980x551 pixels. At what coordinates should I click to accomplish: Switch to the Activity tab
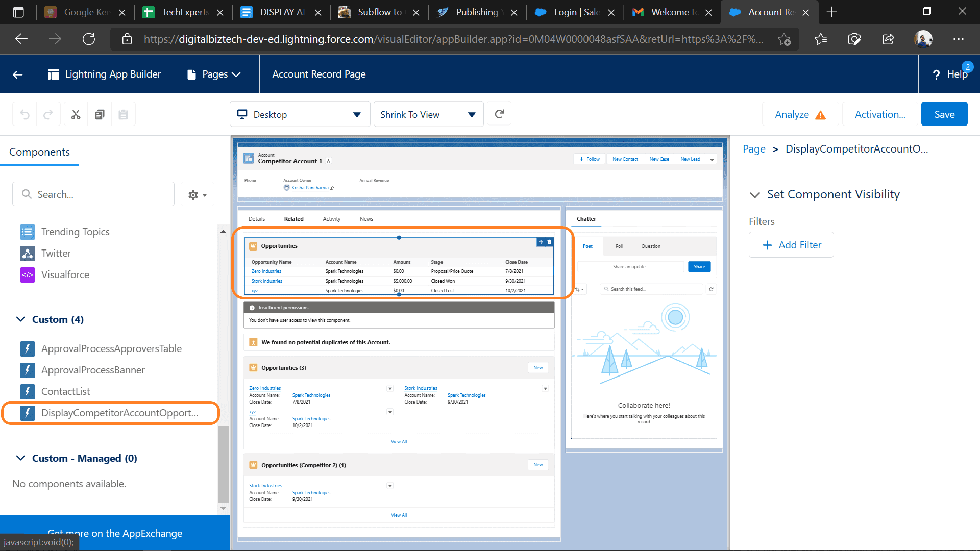pyautogui.click(x=331, y=219)
